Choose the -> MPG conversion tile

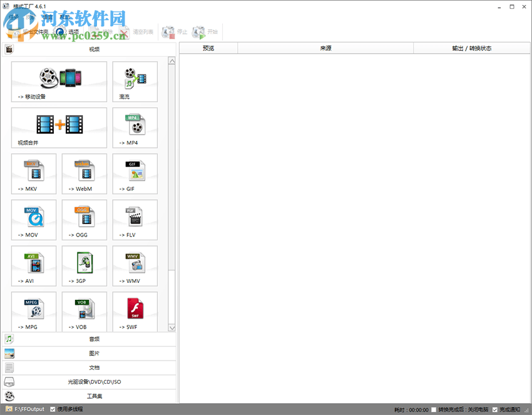pyautogui.click(x=34, y=312)
